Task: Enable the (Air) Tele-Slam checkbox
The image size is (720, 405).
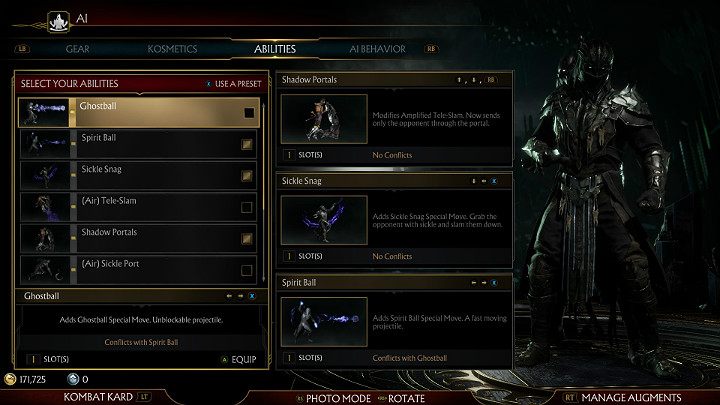Action: (247, 208)
